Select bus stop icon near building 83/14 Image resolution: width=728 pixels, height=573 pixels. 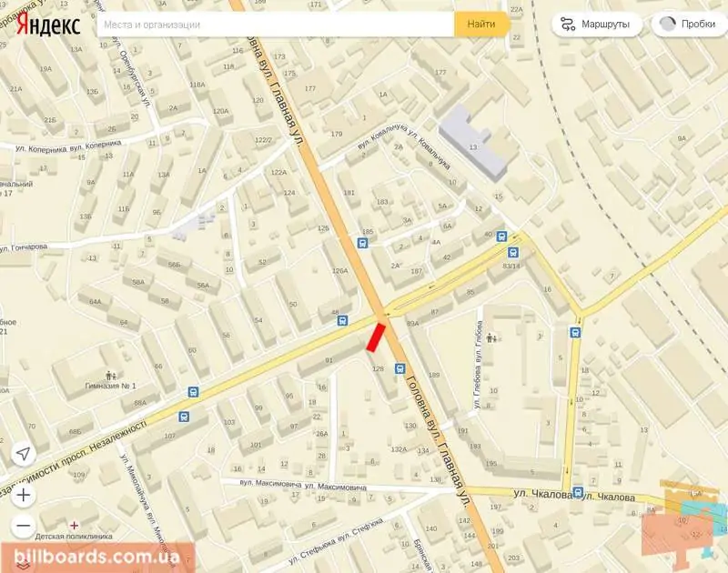coord(512,253)
